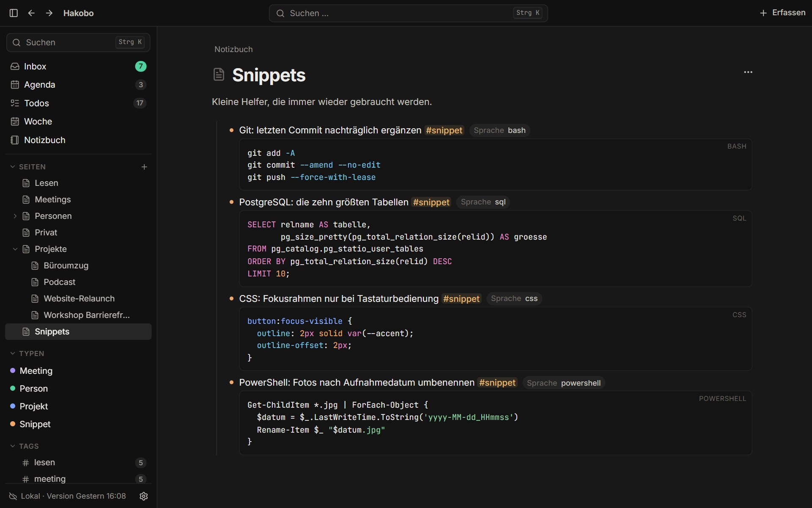Open settings via the gear icon
Image resolution: width=812 pixels, height=508 pixels.
144,496
